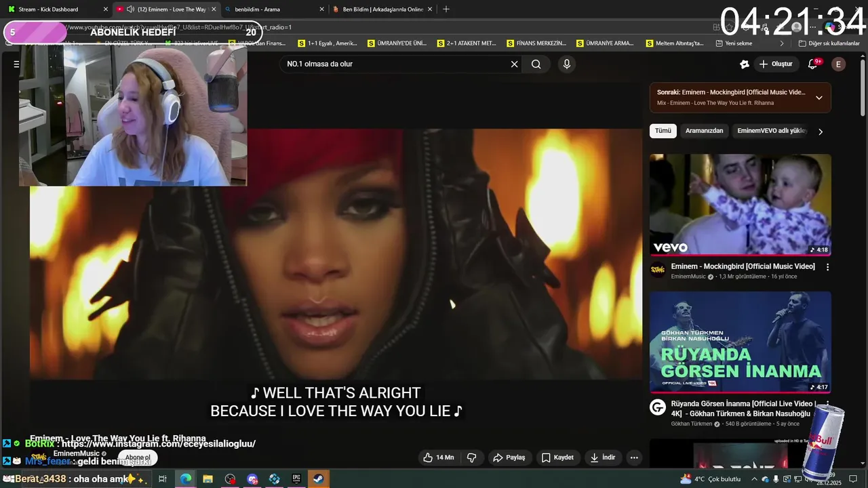The height and width of the screenshot is (488, 868).
Task: Open the 2+1 ATAKENT MET... bookmark
Action: point(467,43)
